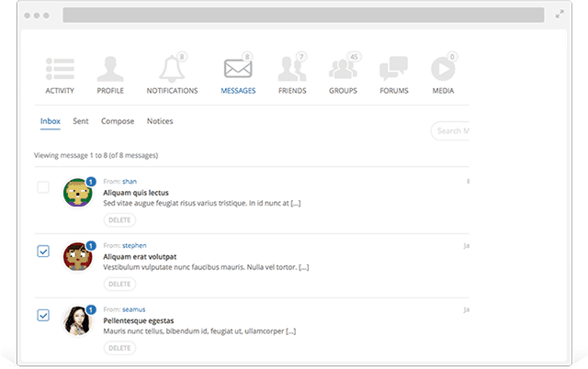The image size is (588, 369).
Task: Open the Media play icon
Action: pos(443,70)
